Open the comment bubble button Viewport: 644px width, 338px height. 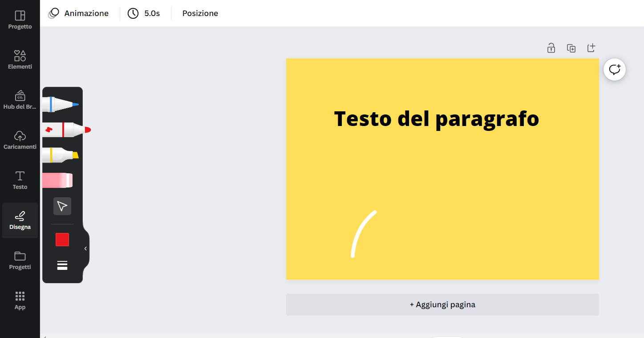[615, 69]
